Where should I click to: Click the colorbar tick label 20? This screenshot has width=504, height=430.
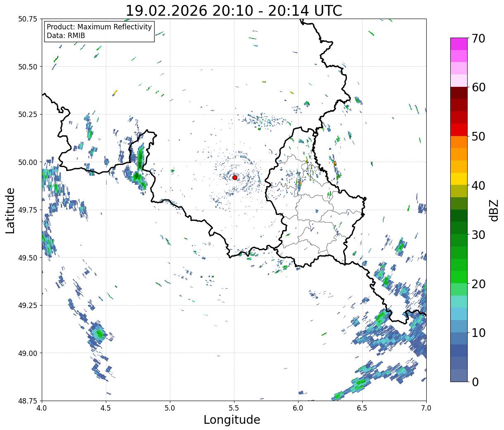pos(479,284)
